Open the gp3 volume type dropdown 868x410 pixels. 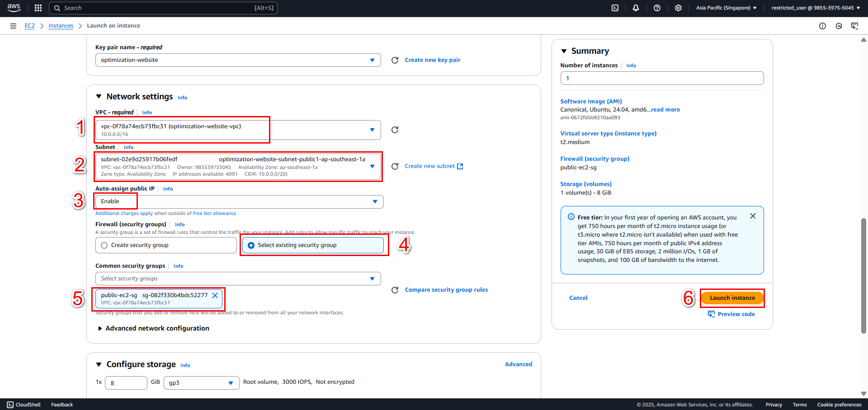(x=201, y=383)
